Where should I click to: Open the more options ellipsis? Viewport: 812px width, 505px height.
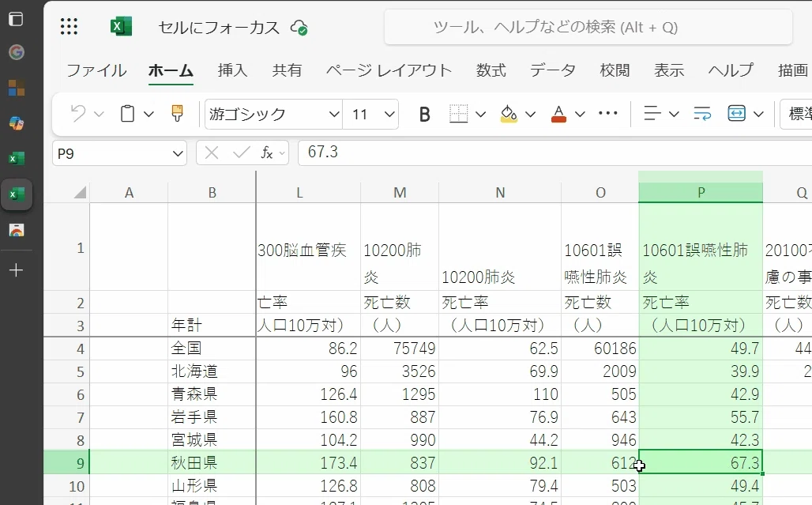[607, 113]
